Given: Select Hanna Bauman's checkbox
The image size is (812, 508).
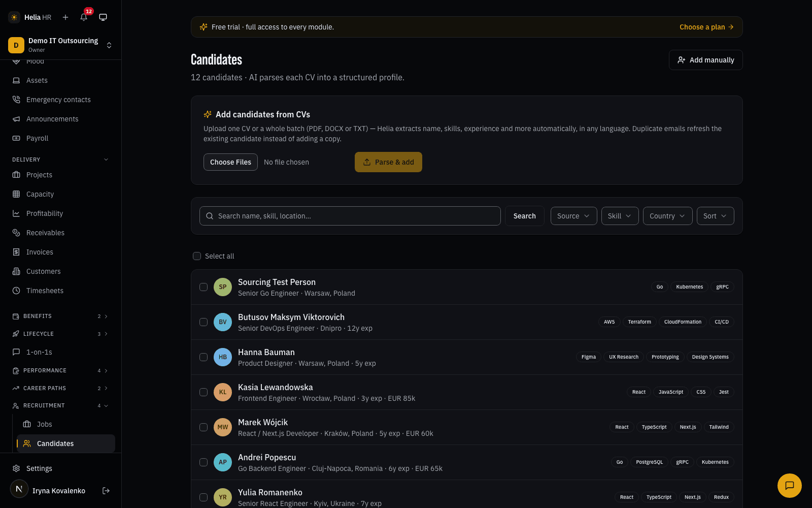Looking at the screenshot, I should coord(204,357).
